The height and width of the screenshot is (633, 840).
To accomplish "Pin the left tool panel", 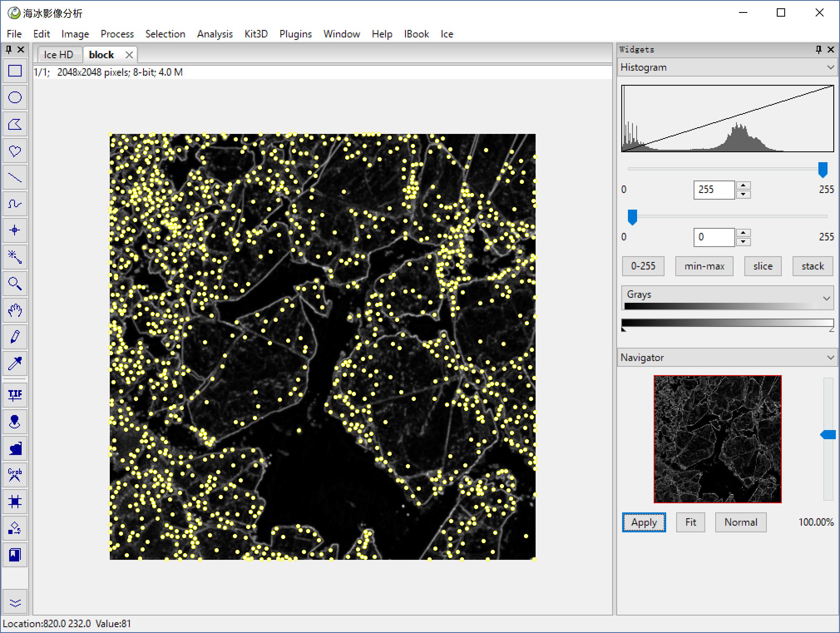I will click(x=8, y=50).
